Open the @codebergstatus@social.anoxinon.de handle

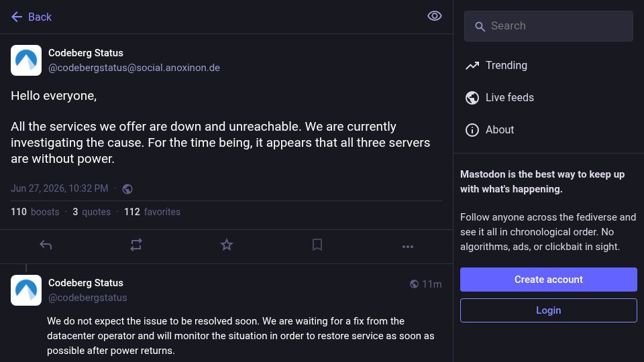point(134,68)
